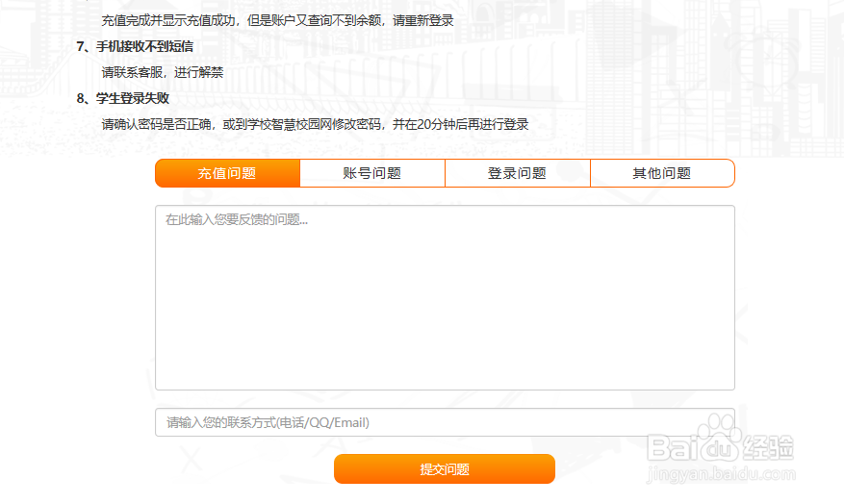This screenshot has width=844, height=504.
Task: Select heading '8、学生登录失败'
Action: tap(123, 98)
